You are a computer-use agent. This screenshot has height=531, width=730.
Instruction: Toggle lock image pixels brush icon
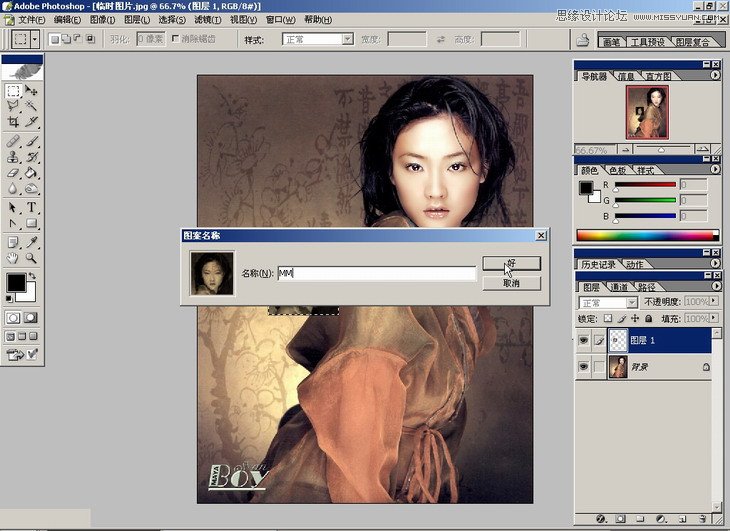pos(622,319)
